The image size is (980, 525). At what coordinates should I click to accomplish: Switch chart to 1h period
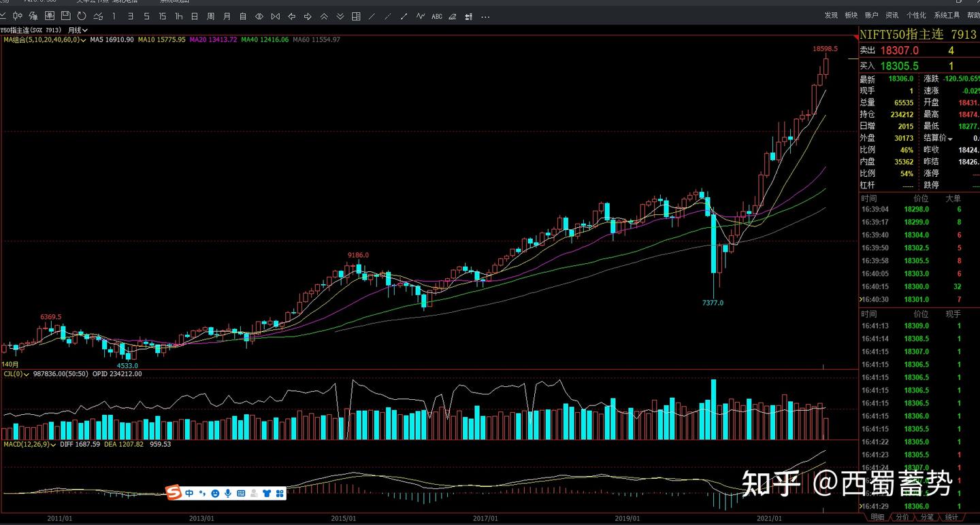tap(178, 16)
